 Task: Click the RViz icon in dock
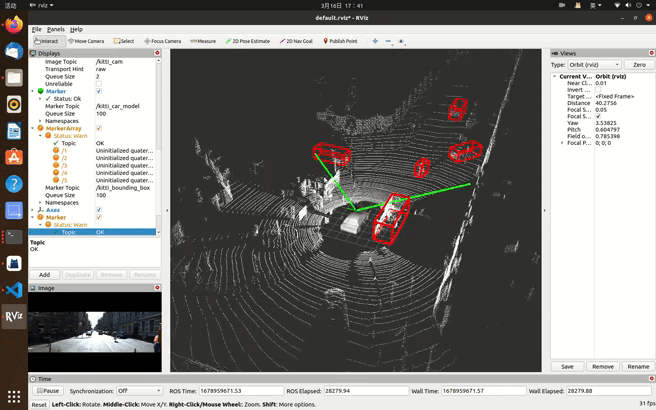[x=14, y=316]
